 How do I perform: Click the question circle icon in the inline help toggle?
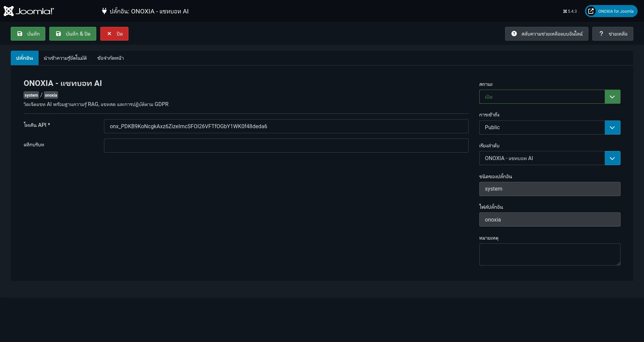pyautogui.click(x=514, y=34)
